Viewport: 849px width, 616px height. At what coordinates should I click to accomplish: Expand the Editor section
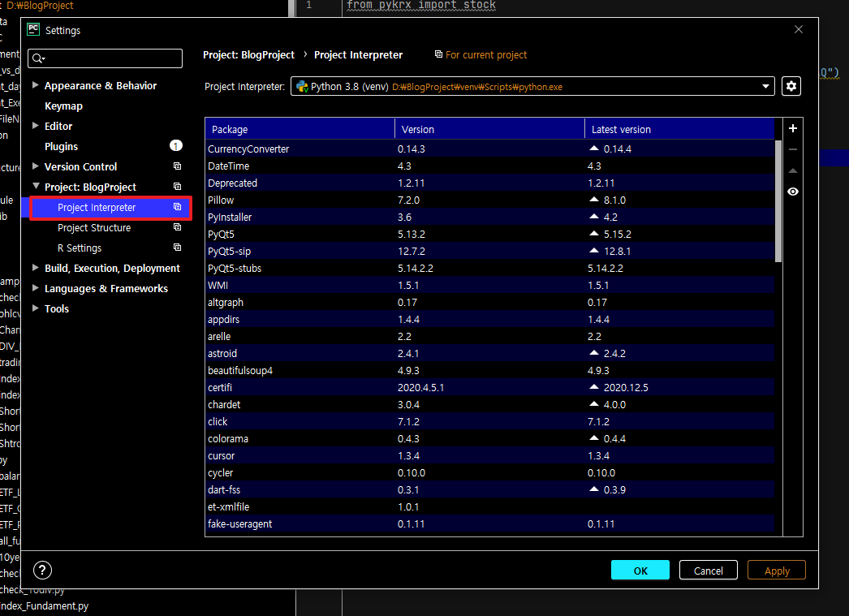tap(35, 126)
